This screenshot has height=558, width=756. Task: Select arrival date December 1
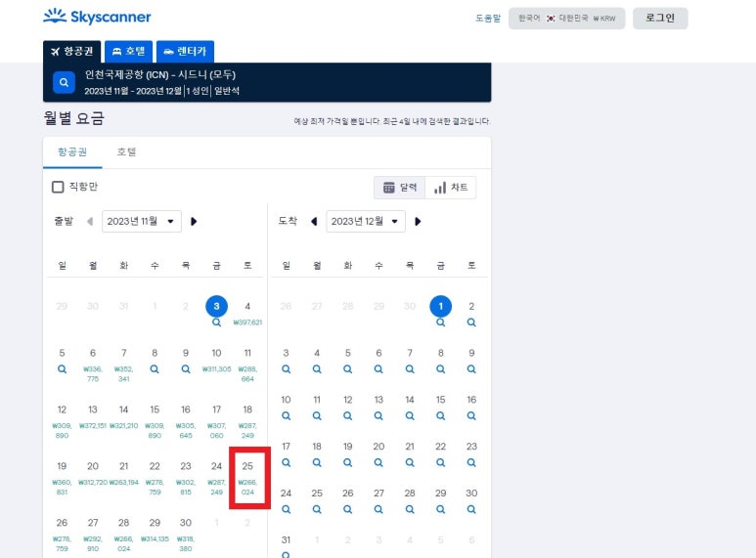click(441, 306)
